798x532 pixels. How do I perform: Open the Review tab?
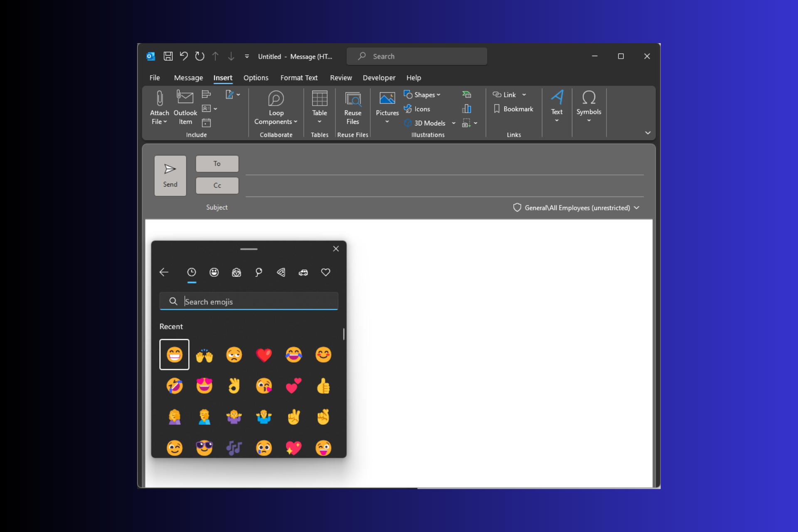pos(341,78)
